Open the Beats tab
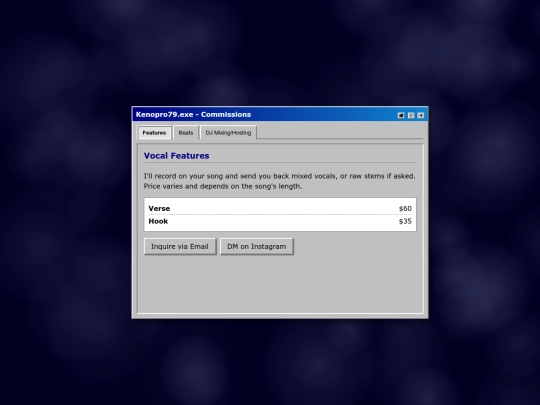This screenshot has width=540, height=405. click(x=186, y=133)
